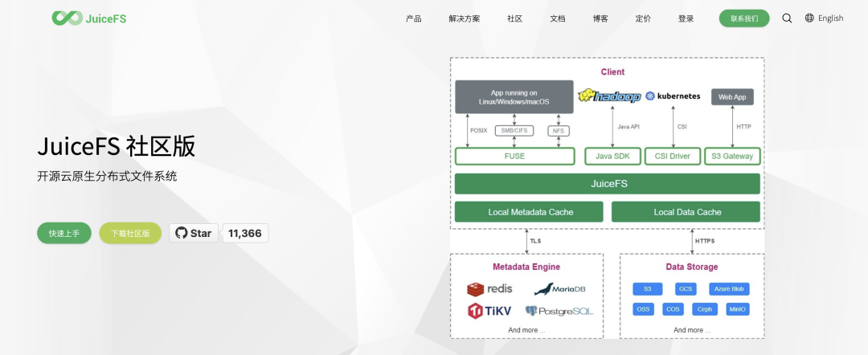
Task: Click the FUSE box in diagram
Action: [515, 156]
